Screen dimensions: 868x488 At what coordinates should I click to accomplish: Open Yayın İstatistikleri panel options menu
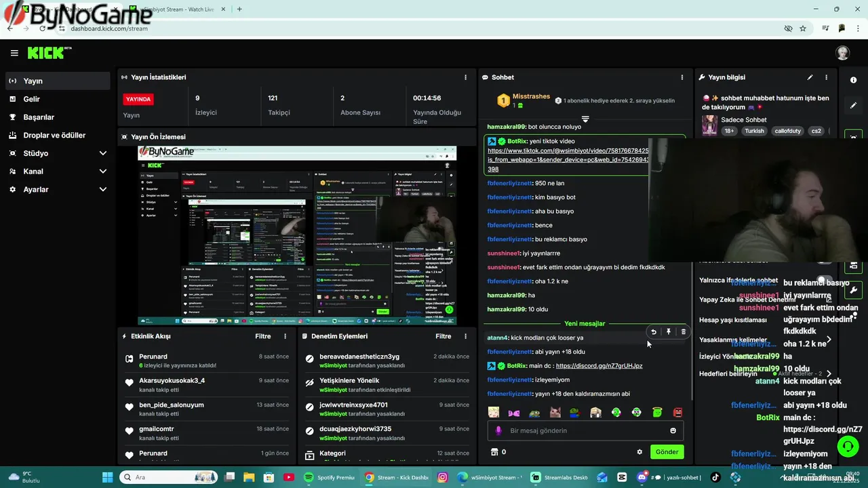[465, 77]
